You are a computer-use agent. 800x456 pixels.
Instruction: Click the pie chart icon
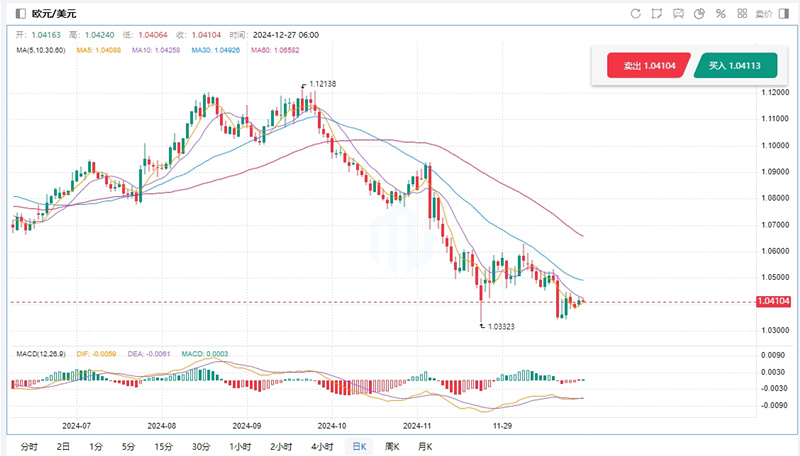pos(700,14)
